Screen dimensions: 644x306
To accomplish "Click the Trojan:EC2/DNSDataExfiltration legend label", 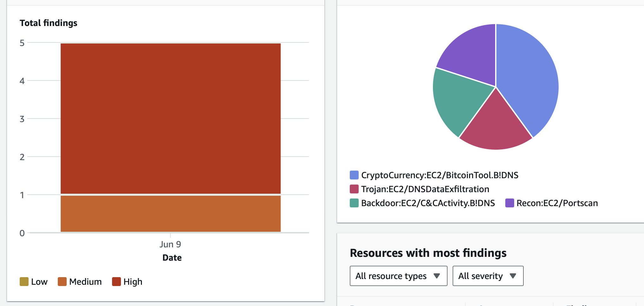I will coord(425,189).
